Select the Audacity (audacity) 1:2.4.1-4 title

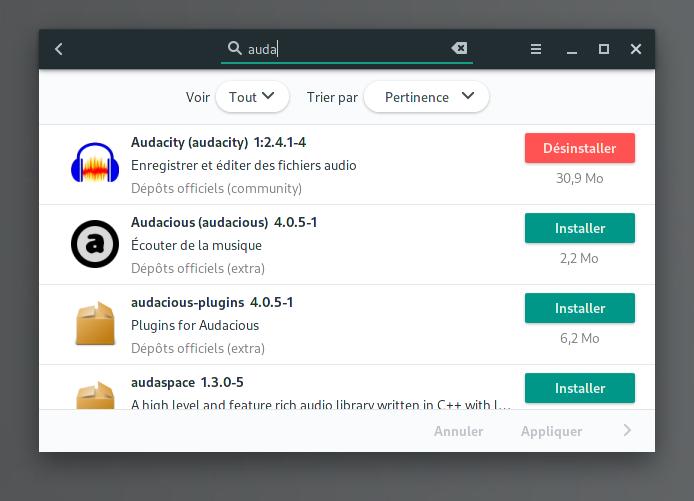point(218,143)
